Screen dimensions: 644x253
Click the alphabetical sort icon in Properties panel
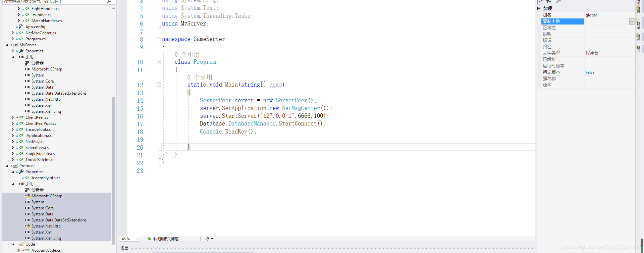549,2
